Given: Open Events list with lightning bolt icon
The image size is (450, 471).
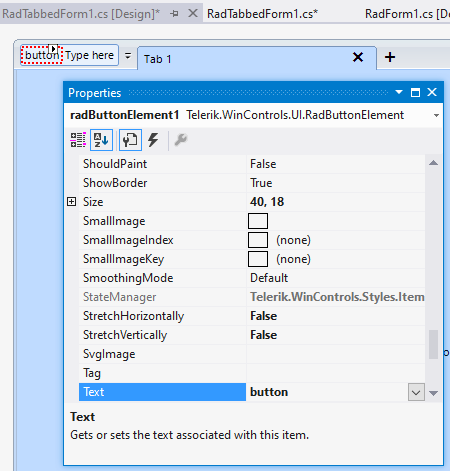Looking at the screenshot, I should click(x=153, y=140).
